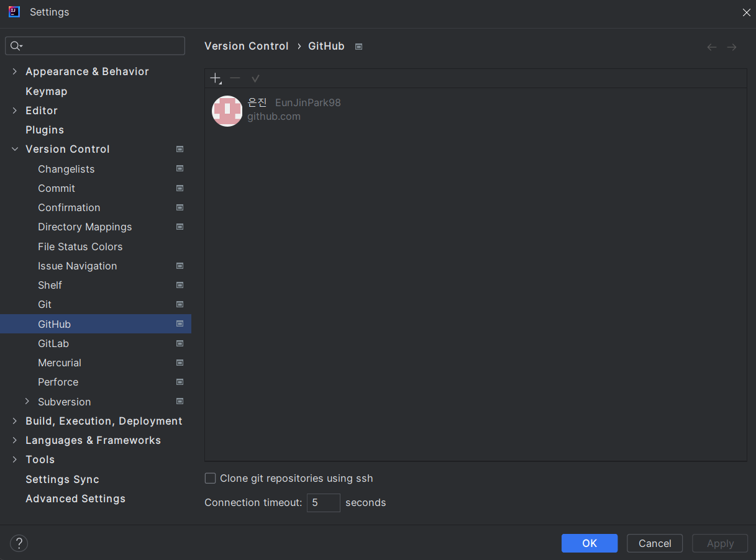Focus the Connection timeout field
Viewport: 756px width, 560px height.
[324, 503]
